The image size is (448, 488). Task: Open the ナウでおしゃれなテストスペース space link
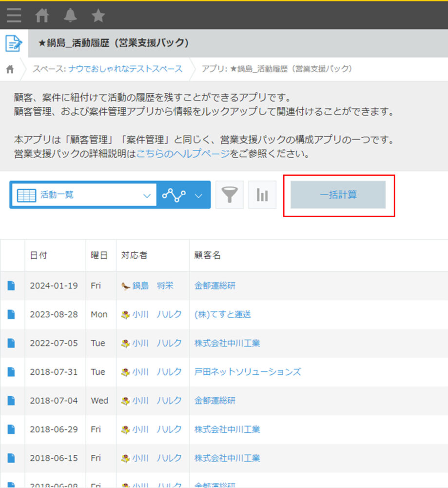coord(125,69)
